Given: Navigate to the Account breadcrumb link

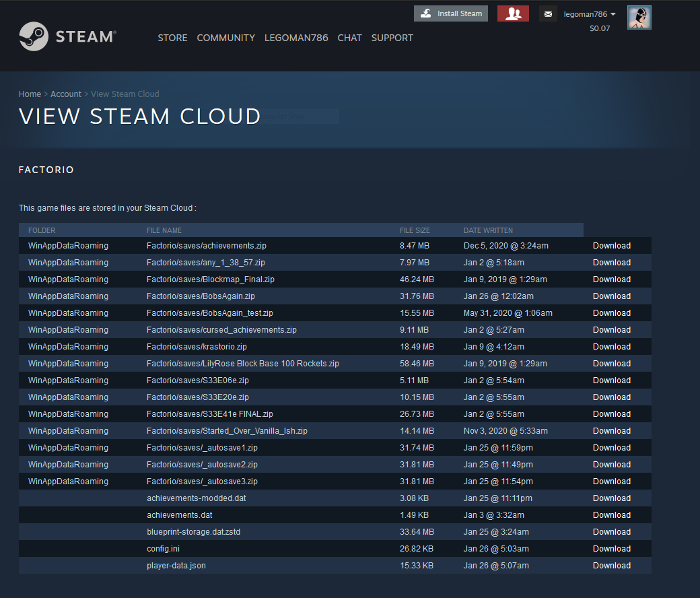Looking at the screenshot, I should [x=66, y=94].
